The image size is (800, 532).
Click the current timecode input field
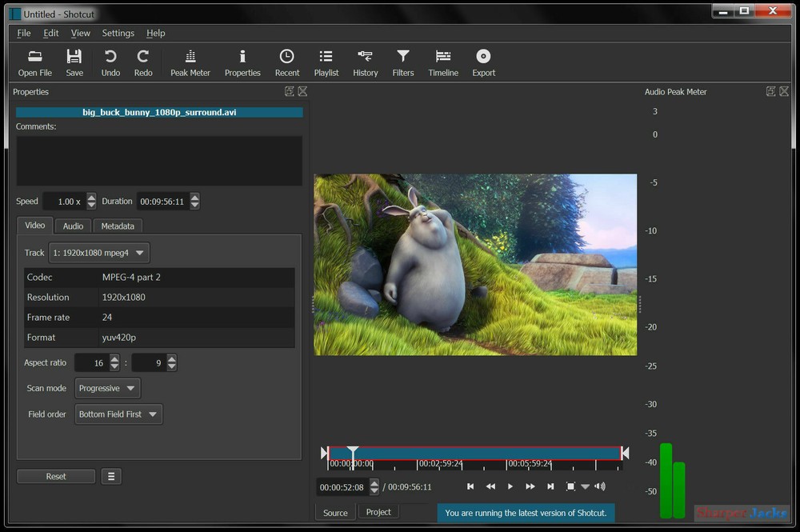344,486
